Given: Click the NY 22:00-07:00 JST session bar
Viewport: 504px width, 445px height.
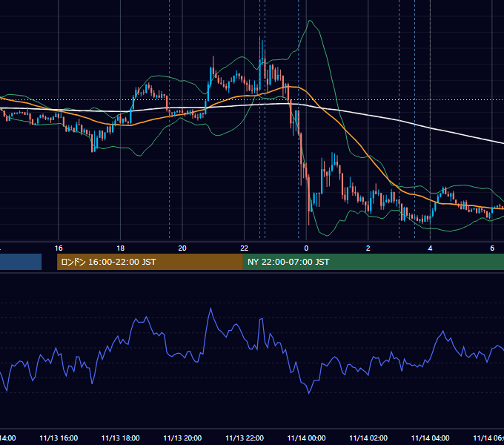Looking at the screenshot, I should pos(373,262).
